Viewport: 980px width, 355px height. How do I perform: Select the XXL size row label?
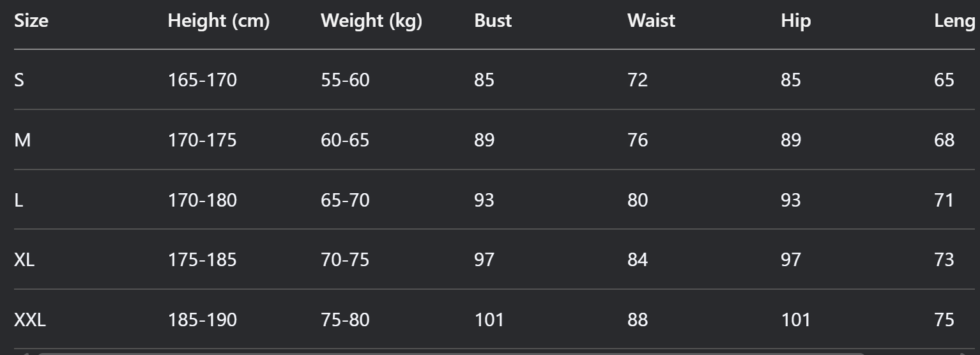(30, 320)
